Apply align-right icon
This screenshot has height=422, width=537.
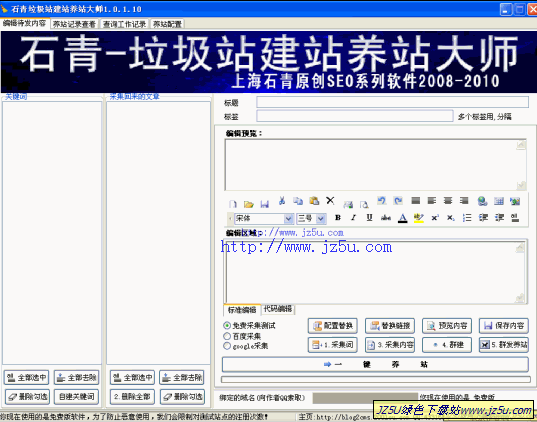[464, 201]
